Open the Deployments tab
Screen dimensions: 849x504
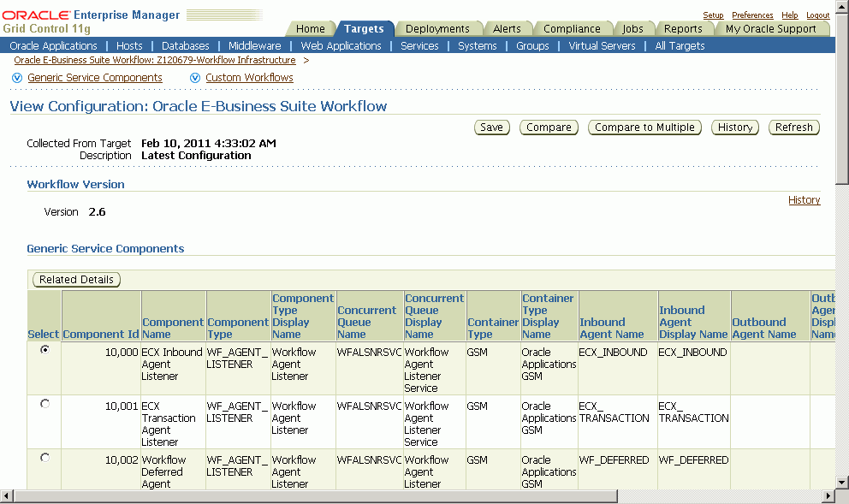tap(437, 29)
